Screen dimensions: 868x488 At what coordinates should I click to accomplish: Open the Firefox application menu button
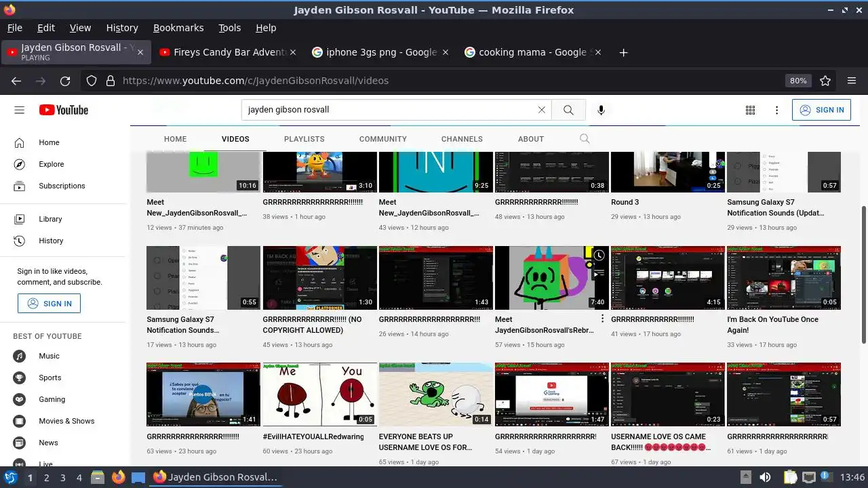[852, 81]
